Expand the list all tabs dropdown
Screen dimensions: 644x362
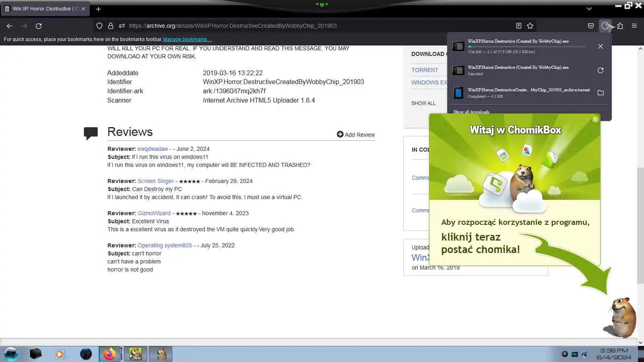(x=589, y=9)
